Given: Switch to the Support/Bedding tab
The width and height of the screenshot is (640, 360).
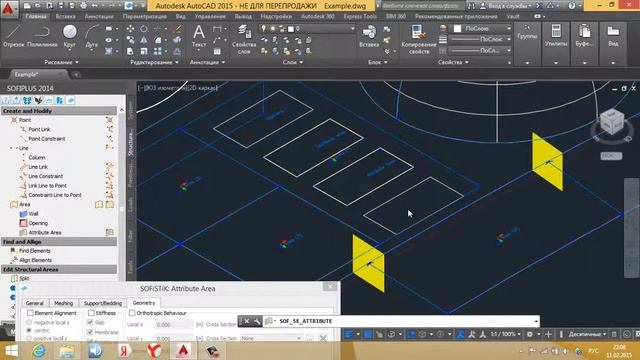Looking at the screenshot, I should [103, 303].
